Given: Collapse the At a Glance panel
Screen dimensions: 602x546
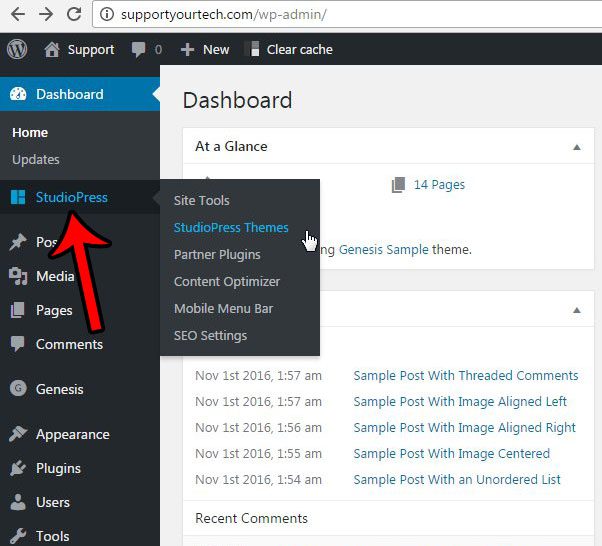Looking at the screenshot, I should point(576,147).
